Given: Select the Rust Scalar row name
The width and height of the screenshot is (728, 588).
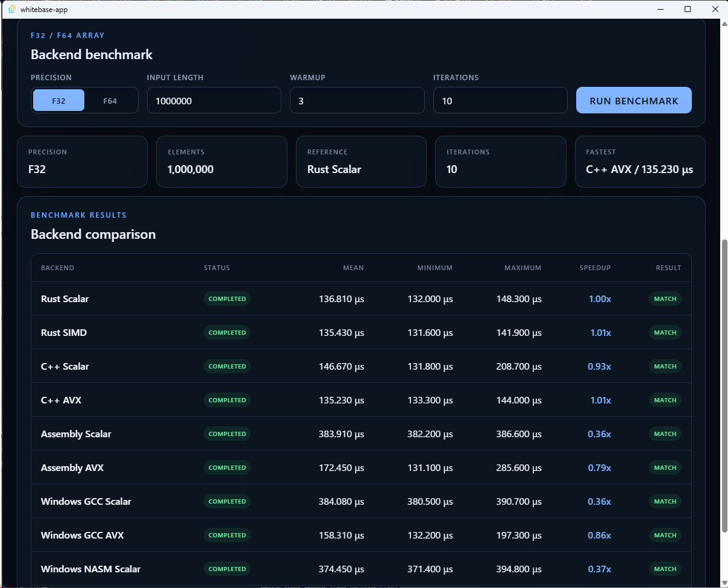Looking at the screenshot, I should (65, 299).
